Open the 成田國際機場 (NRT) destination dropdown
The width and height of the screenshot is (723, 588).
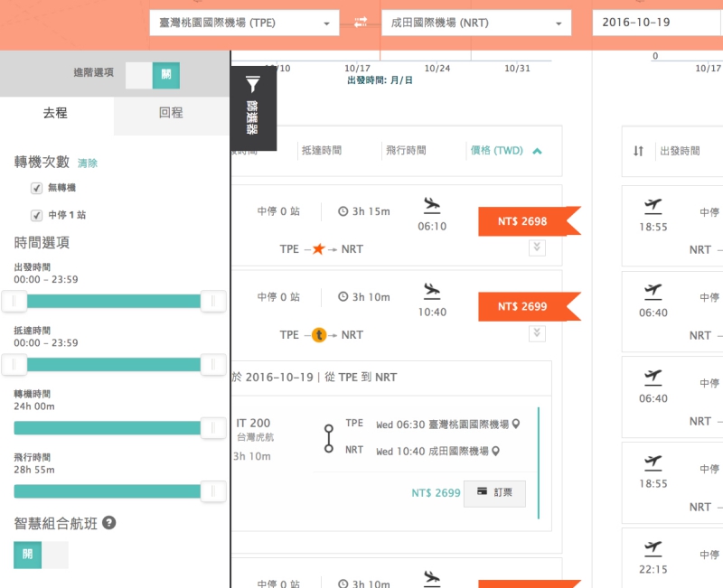[476, 23]
